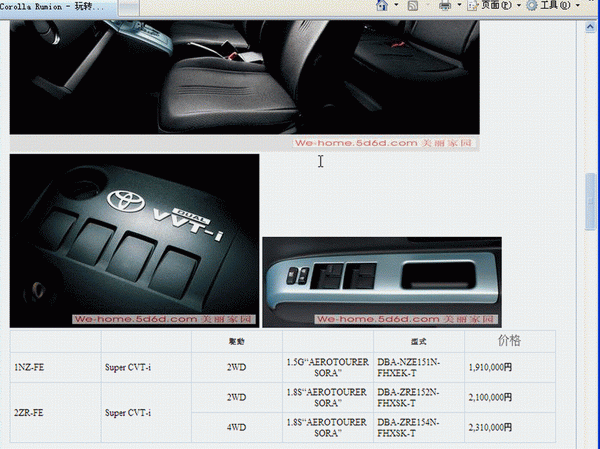Click 2WD in the 1NZ-FE row
This screenshot has width=600, height=449.
(236, 367)
